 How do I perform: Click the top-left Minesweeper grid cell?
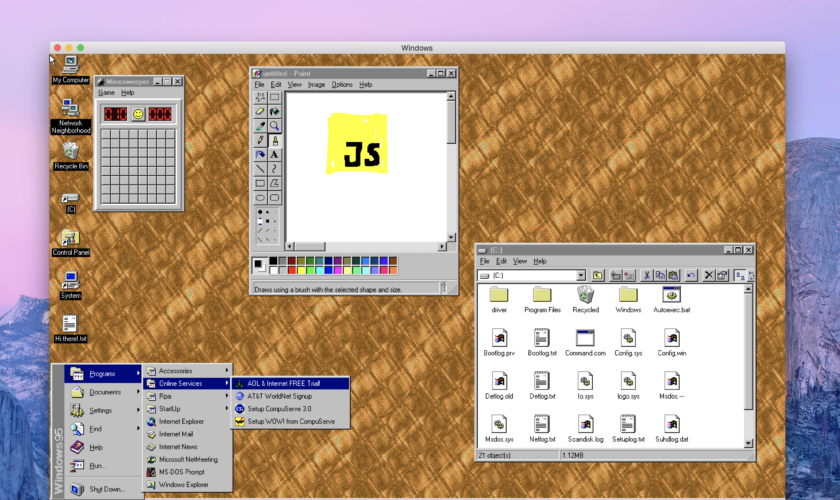tap(104, 136)
